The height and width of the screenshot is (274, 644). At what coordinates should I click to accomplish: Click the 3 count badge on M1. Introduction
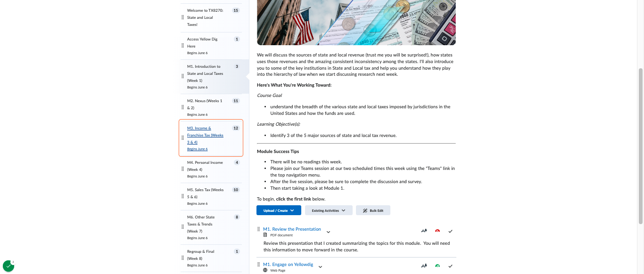(x=237, y=66)
